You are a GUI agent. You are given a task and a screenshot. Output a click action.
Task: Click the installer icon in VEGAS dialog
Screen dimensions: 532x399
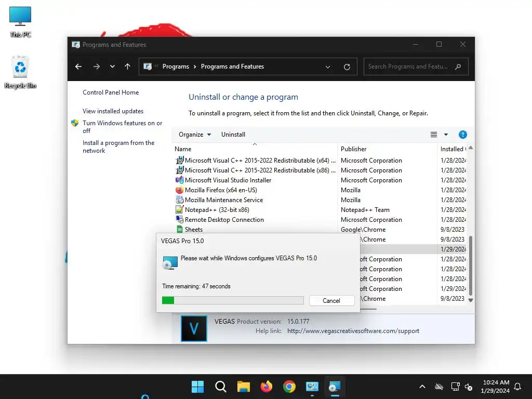170,262
